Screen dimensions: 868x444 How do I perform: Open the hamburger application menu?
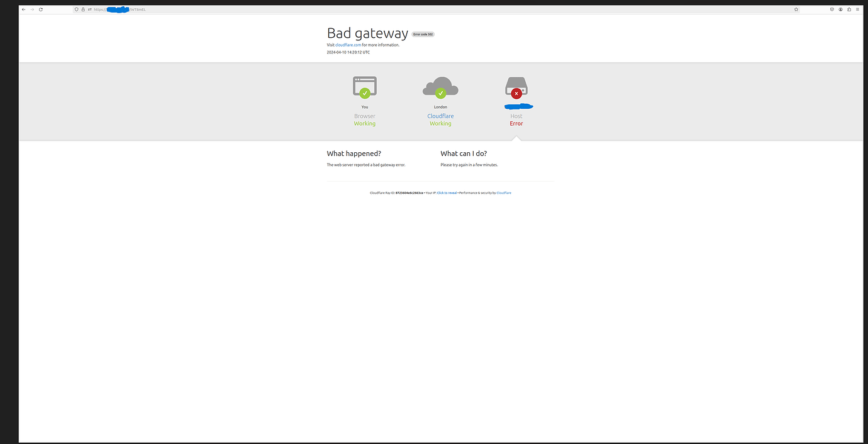(x=858, y=9)
